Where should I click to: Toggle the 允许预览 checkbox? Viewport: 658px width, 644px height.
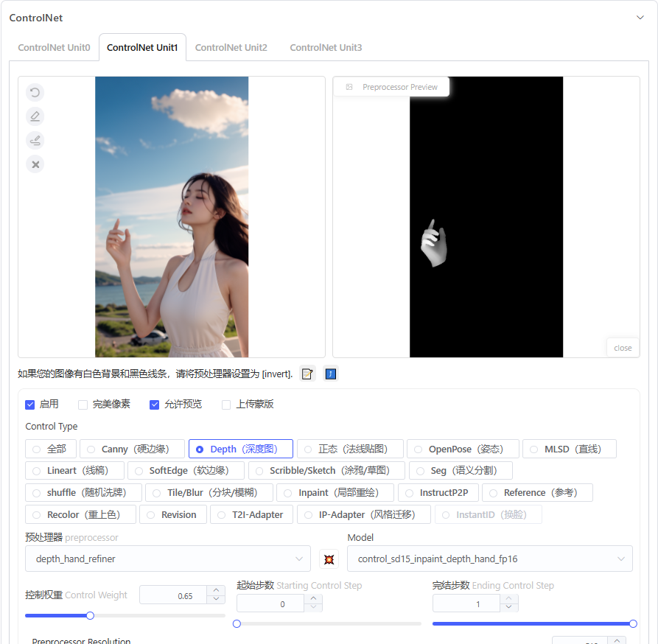[155, 405]
